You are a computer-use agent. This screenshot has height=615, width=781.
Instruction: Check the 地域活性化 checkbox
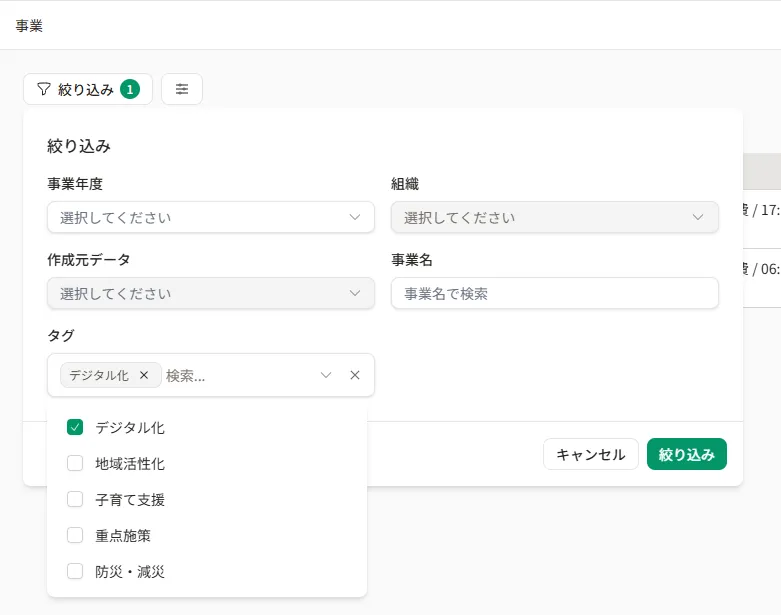[x=75, y=463]
